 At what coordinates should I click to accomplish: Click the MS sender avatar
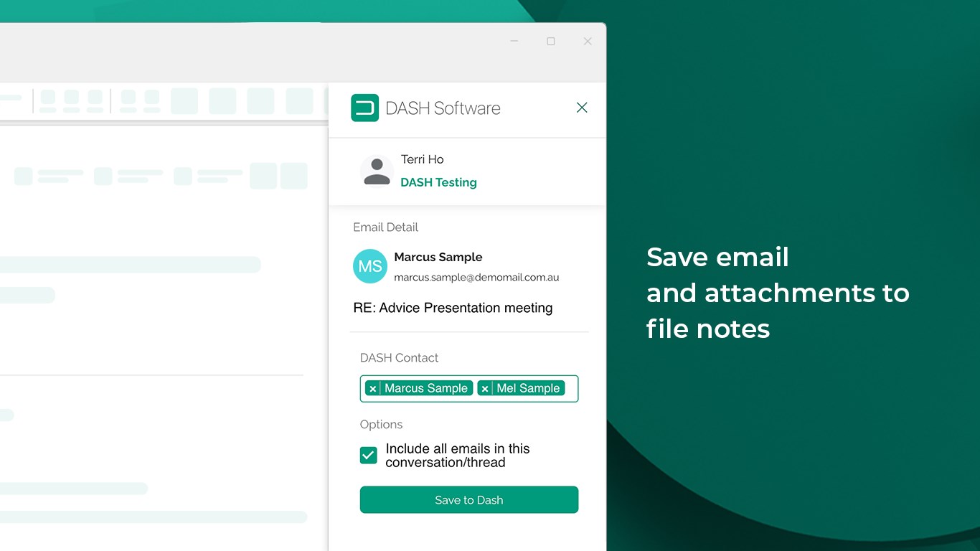point(370,266)
